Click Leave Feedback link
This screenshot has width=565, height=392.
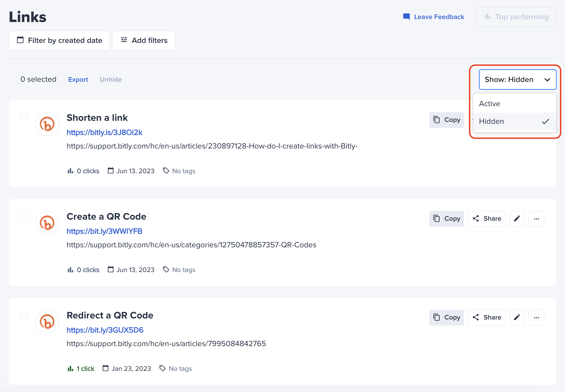(x=434, y=17)
